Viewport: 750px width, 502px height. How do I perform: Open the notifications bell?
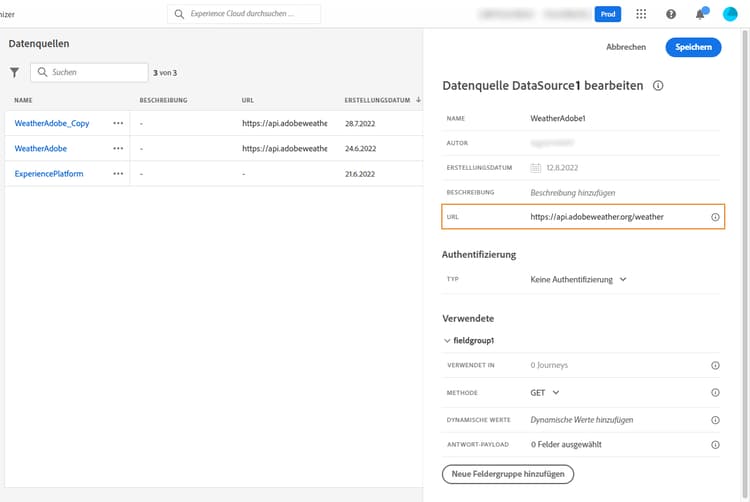[700, 15]
